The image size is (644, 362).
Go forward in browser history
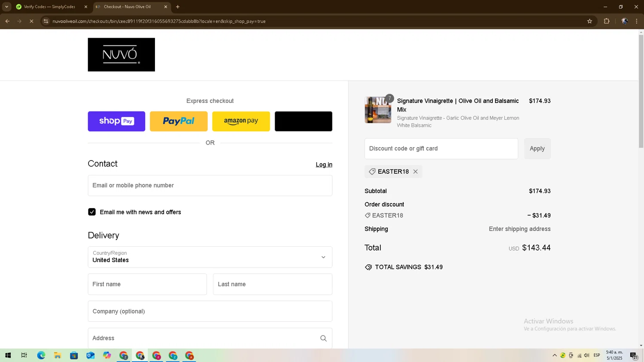(19, 21)
